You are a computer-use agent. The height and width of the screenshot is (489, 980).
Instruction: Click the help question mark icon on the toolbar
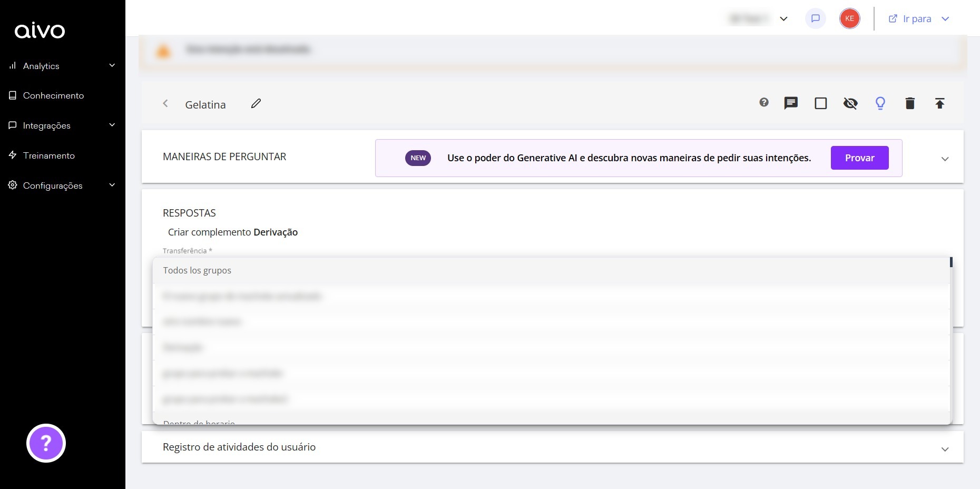tap(763, 103)
